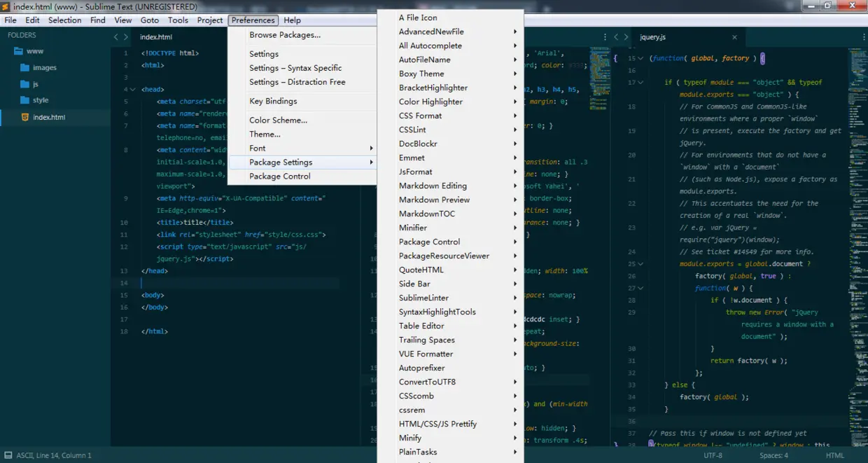The height and width of the screenshot is (463, 868).
Task: Click the www root folder icon
Action: 19,51
